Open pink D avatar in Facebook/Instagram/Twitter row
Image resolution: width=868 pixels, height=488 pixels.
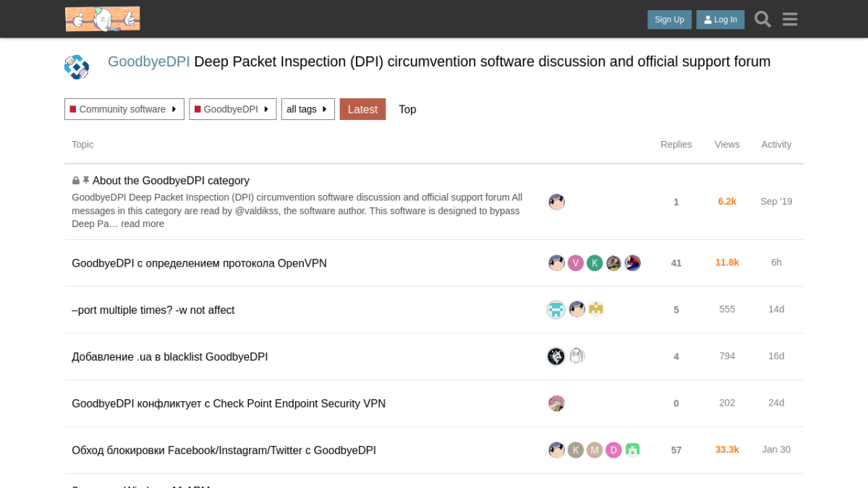[x=613, y=450]
